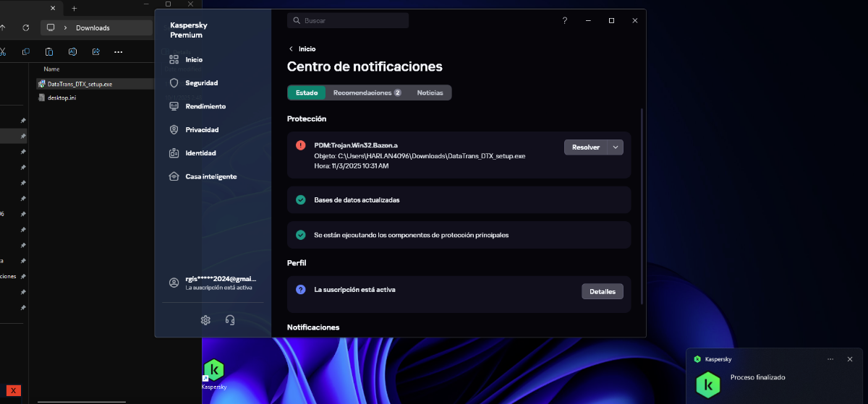Click the Up arrow in File Explorer

[x=3, y=27]
